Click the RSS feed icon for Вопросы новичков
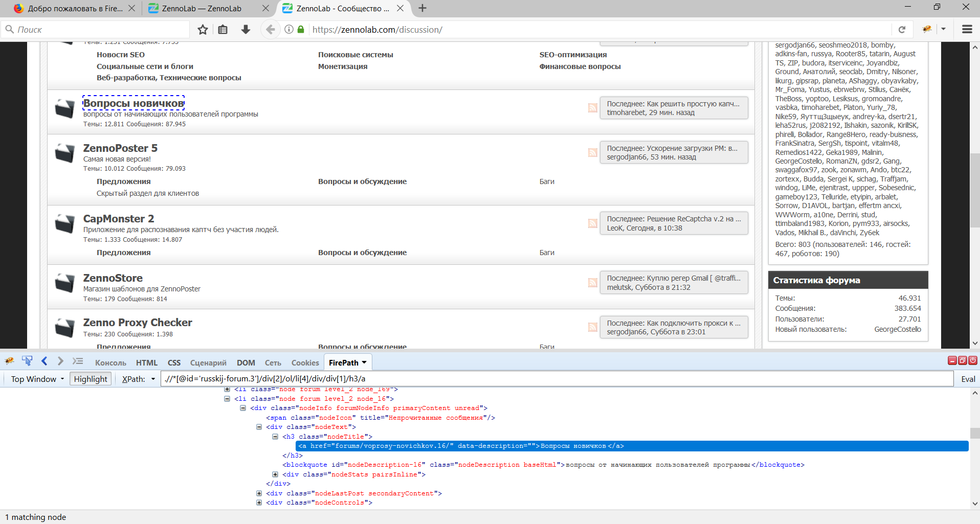Viewport: 980px width, 524px height. point(592,108)
